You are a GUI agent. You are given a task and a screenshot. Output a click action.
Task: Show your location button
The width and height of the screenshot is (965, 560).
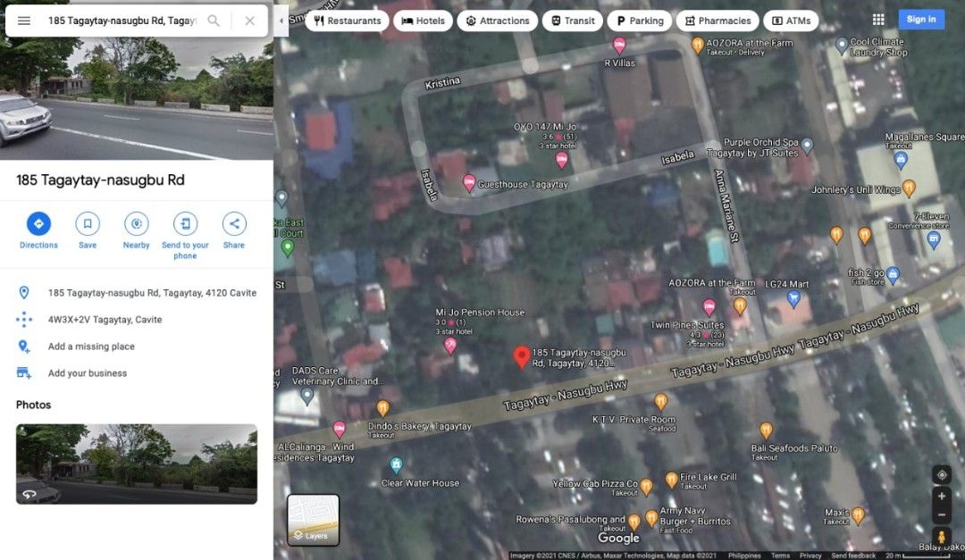click(x=942, y=475)
